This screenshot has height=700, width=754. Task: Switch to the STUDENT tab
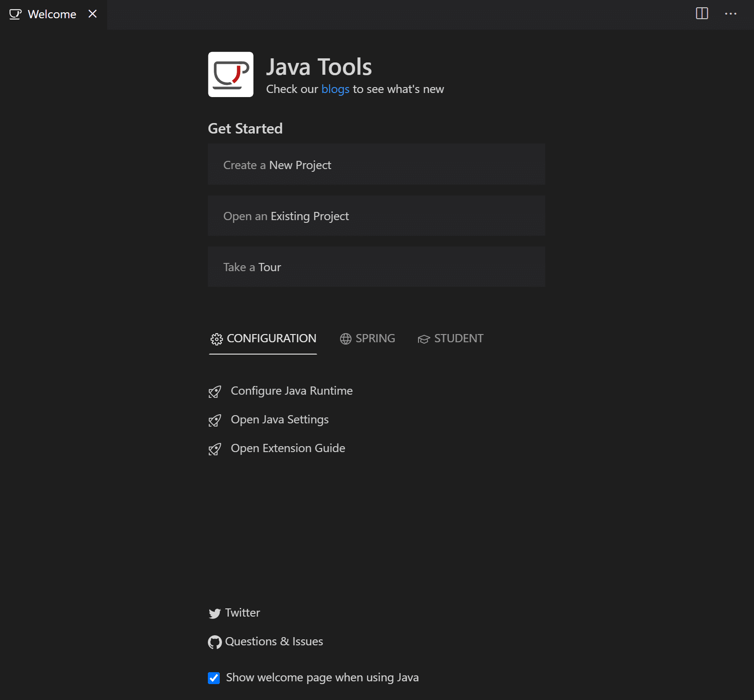(450, 339)
